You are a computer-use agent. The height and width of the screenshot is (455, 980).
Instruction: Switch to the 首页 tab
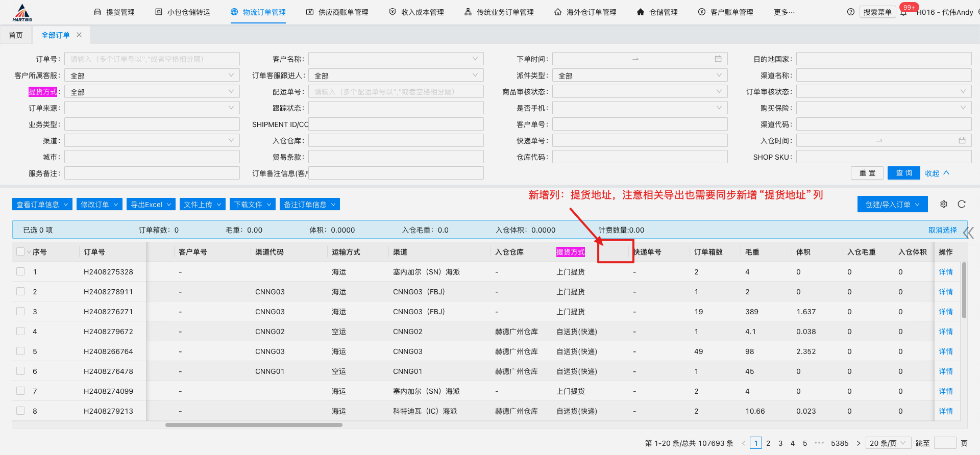pos(16,35)
